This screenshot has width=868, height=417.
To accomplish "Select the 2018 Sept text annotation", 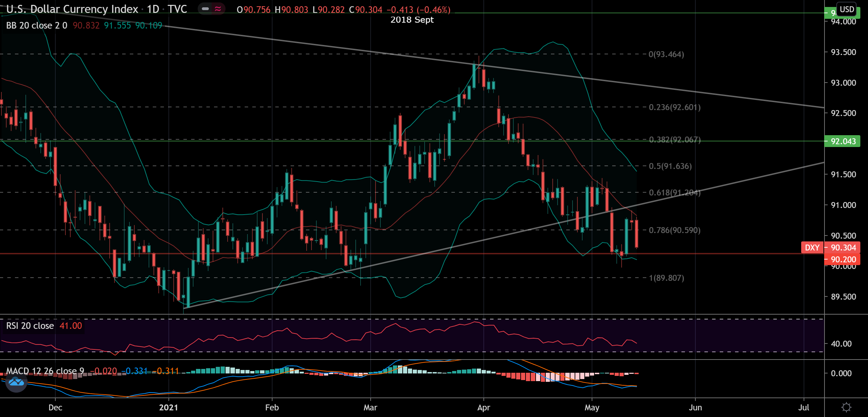I will (x=412, y=20).
